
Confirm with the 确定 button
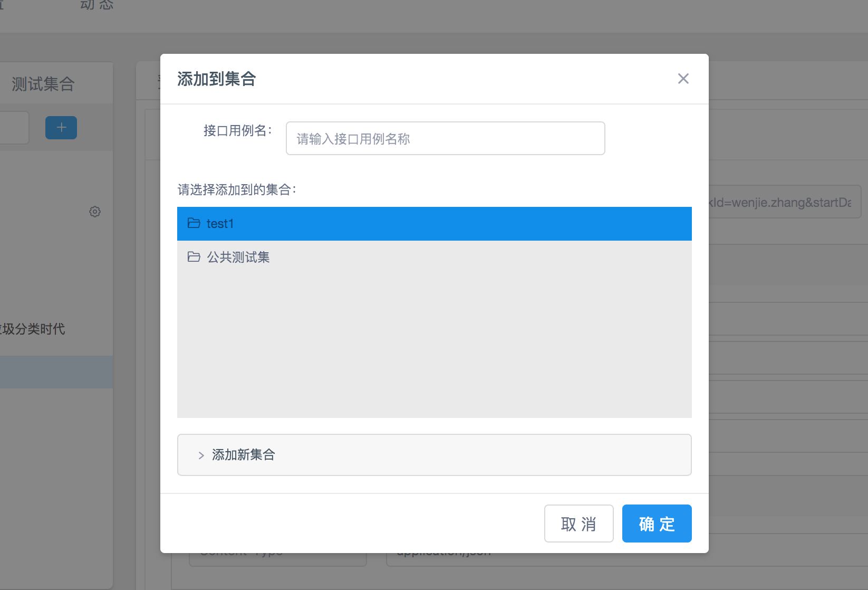tap(657, 524)
